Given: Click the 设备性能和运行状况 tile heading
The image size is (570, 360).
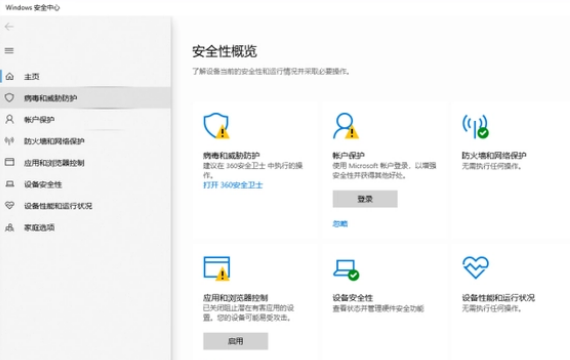Looking at the screenshot, I should [498, 298].
